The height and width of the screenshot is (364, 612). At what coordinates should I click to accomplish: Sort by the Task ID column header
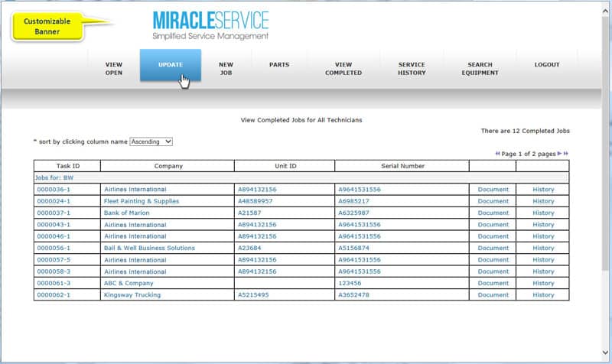(68, 166)
